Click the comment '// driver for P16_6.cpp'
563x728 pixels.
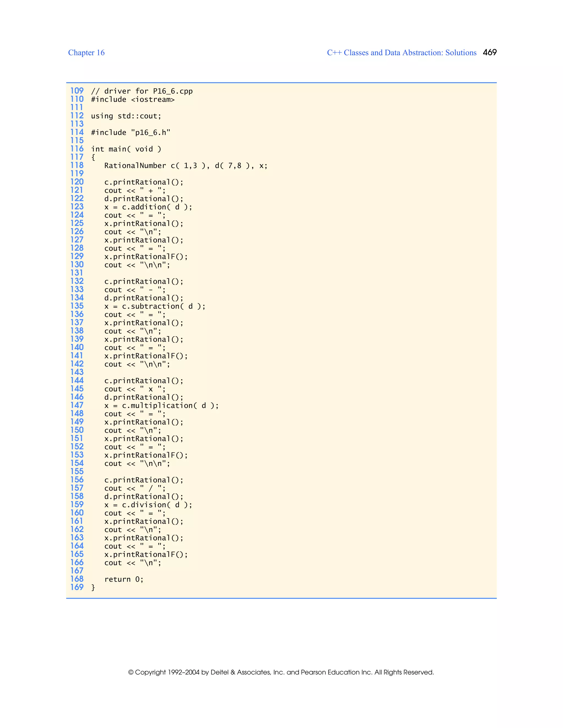coord(142,91)
